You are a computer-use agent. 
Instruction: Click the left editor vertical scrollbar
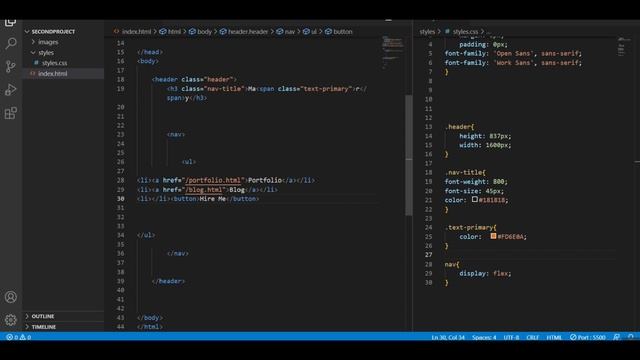[409, 155]
